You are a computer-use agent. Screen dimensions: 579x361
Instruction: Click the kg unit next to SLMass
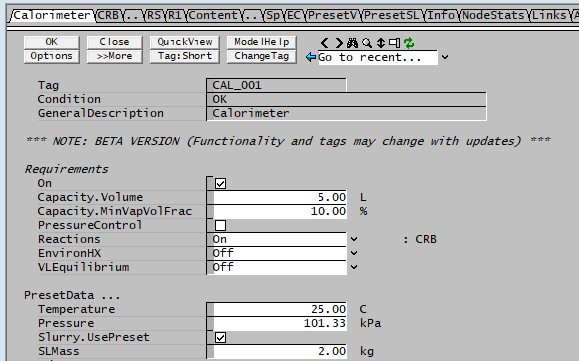coord(367,351)
